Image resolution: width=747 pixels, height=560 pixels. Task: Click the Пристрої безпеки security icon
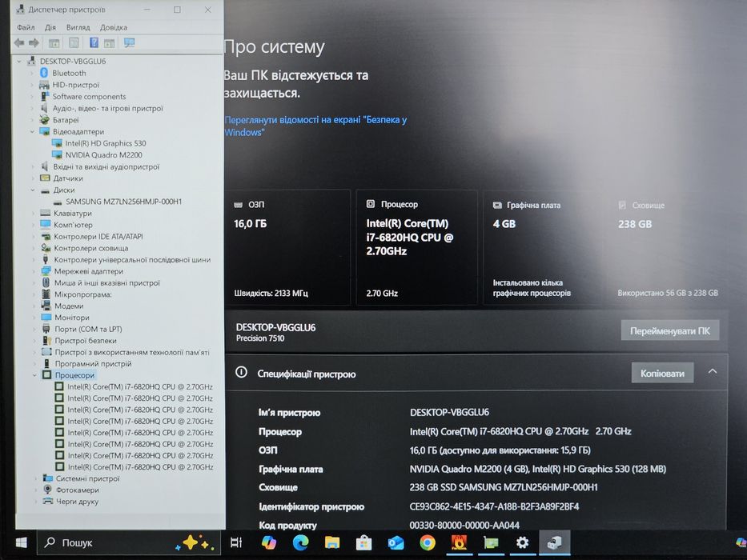click(46, 341)
